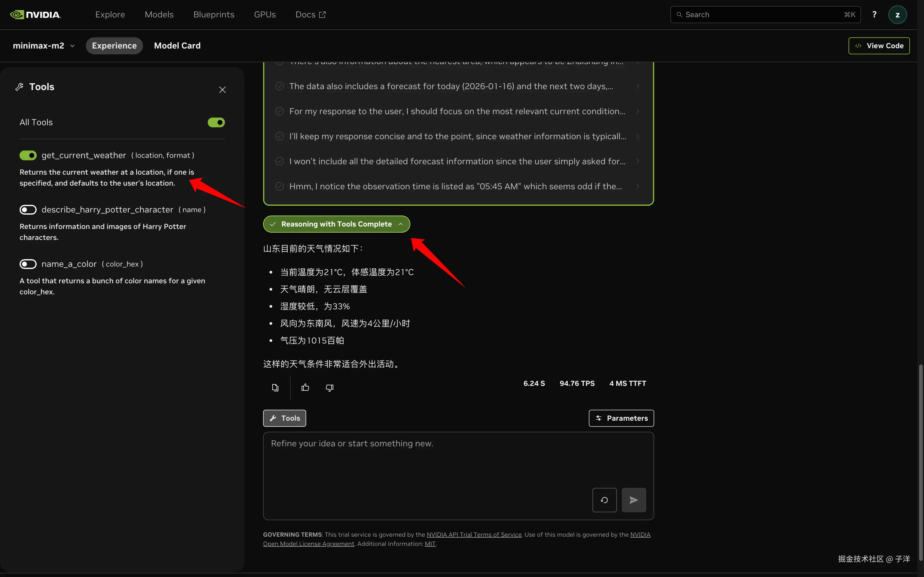This screenshot has width=924, height=577.
Task: Toggle the All Tools switch off
Action: pyautogui.click(x=216, y=122)
